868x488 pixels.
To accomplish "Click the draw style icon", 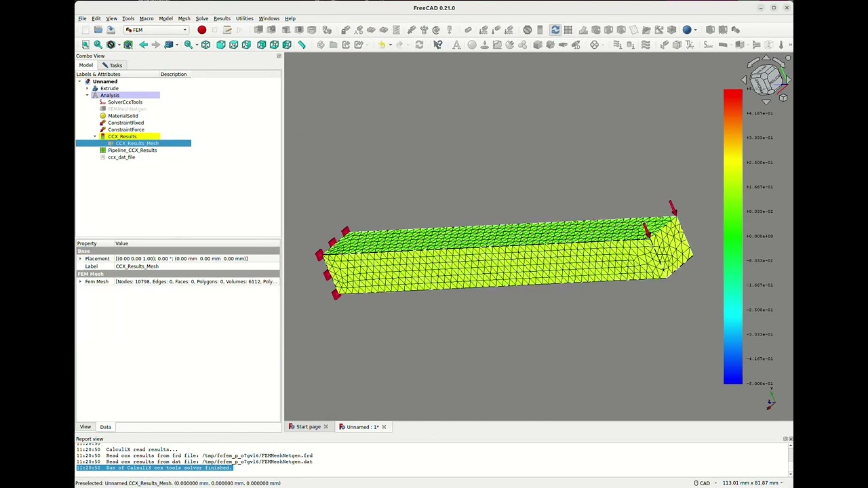I will (111, 45).
